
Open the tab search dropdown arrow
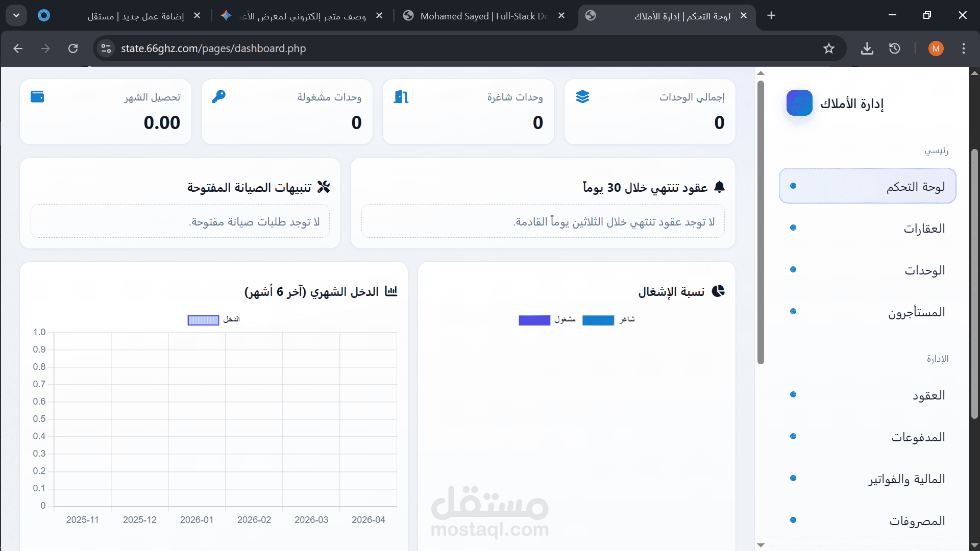pyautogui.click(x=16, y=15)
